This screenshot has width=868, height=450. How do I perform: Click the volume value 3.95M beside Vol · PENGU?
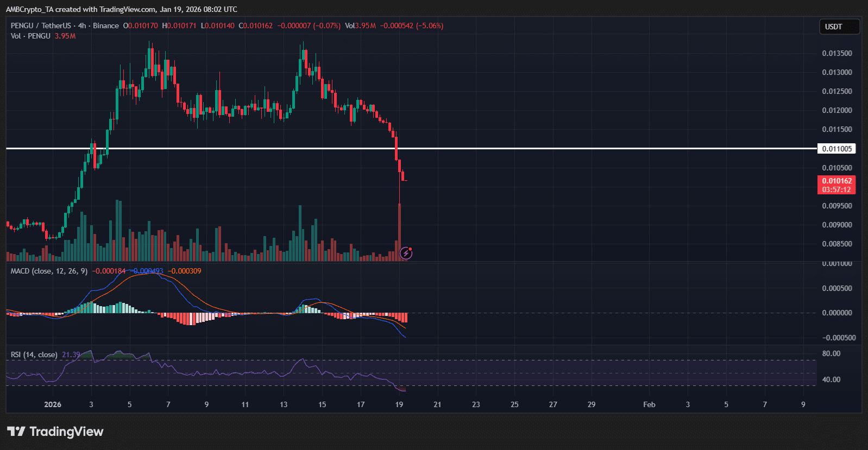[x=65, y=36]
